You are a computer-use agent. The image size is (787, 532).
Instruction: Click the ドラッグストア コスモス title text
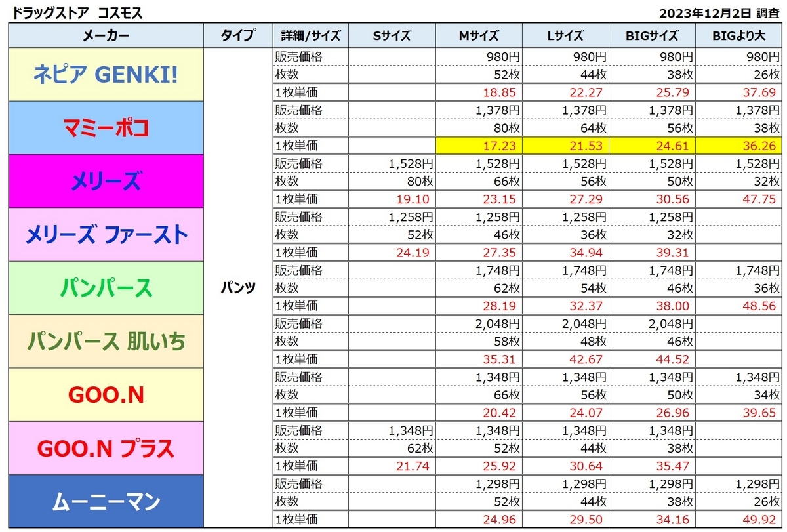[77, 12]
